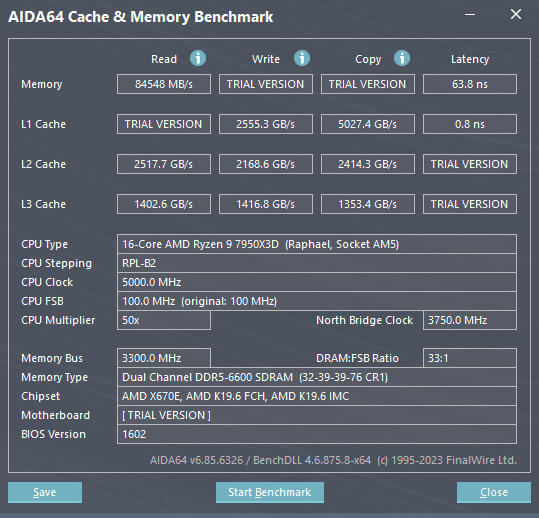Select the L2 Cache Read value field
This screenshot has width=539, height=518.
[164, 164]
